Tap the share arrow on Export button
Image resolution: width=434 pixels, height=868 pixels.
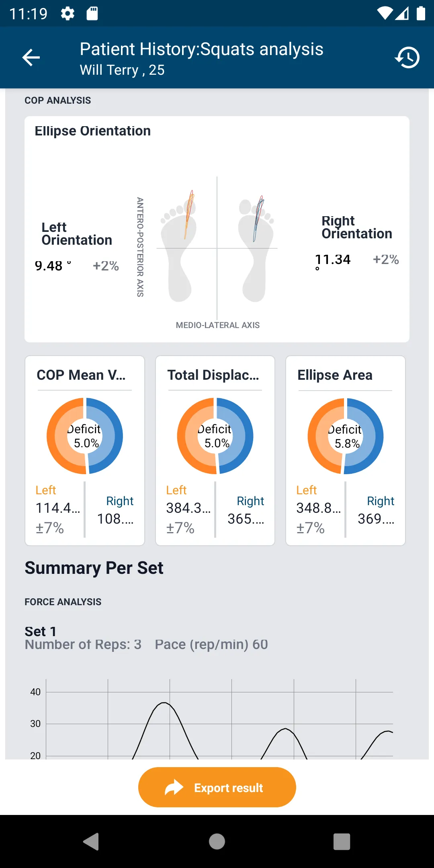[174, 788]
